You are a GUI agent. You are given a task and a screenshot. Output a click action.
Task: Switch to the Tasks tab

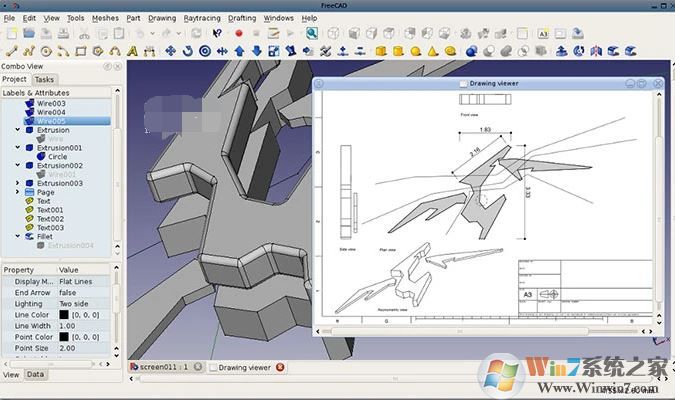44,79
